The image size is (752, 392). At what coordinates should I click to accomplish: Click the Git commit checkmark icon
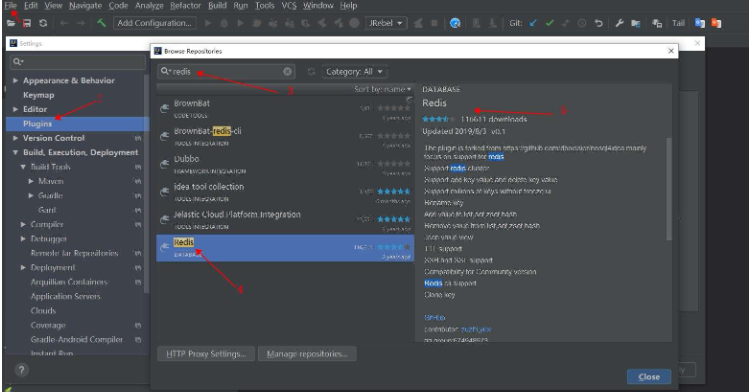point(549,23)
